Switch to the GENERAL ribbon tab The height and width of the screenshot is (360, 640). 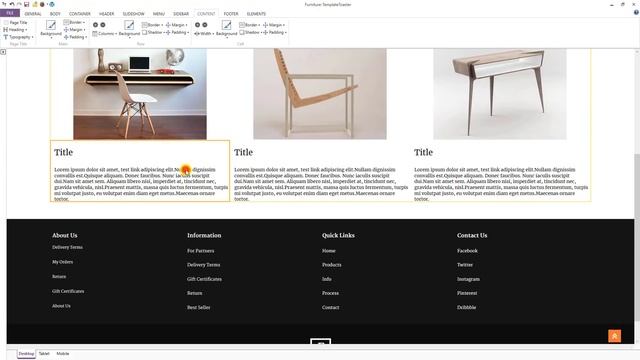coord(33,14)
